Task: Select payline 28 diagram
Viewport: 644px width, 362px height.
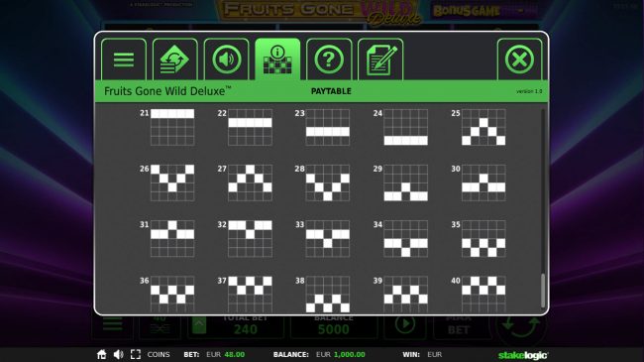Action: 328,182
